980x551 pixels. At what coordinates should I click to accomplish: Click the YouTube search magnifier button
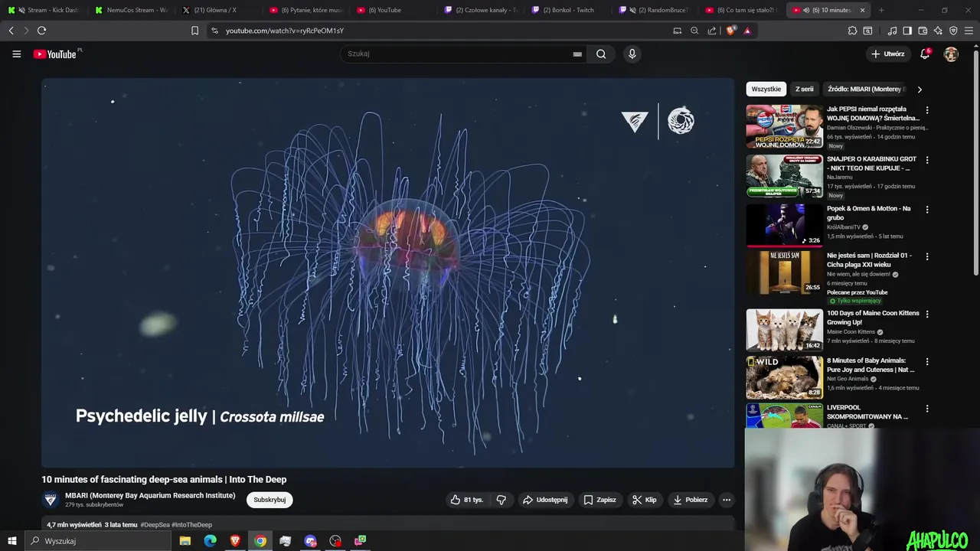[x=601, y=54]
